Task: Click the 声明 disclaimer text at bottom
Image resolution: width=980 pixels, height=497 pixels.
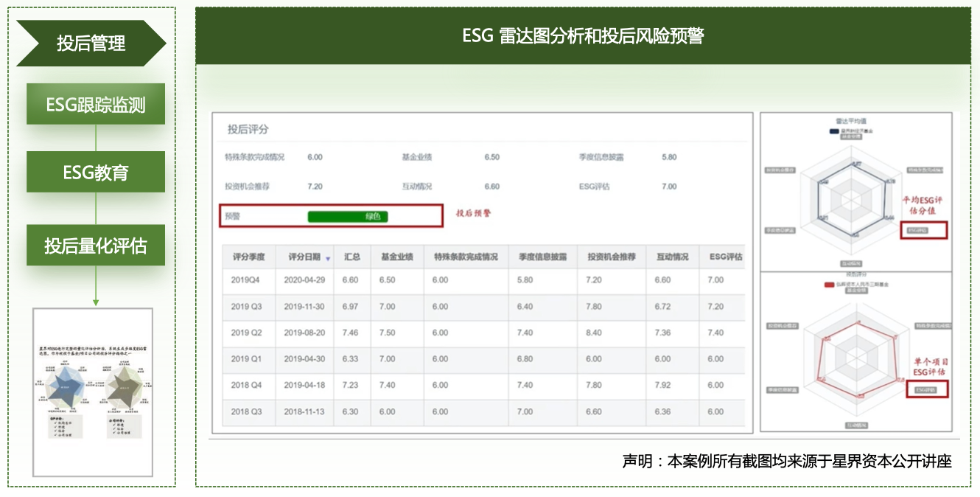Action: [787, 462]
